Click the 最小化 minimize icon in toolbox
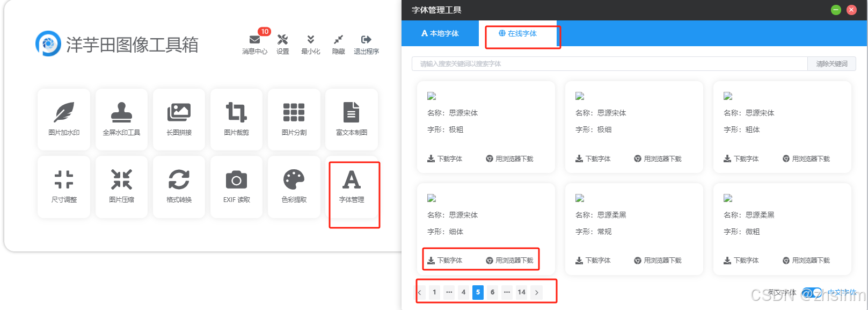Viewport: 868px width, 310px height. point(310,44)
